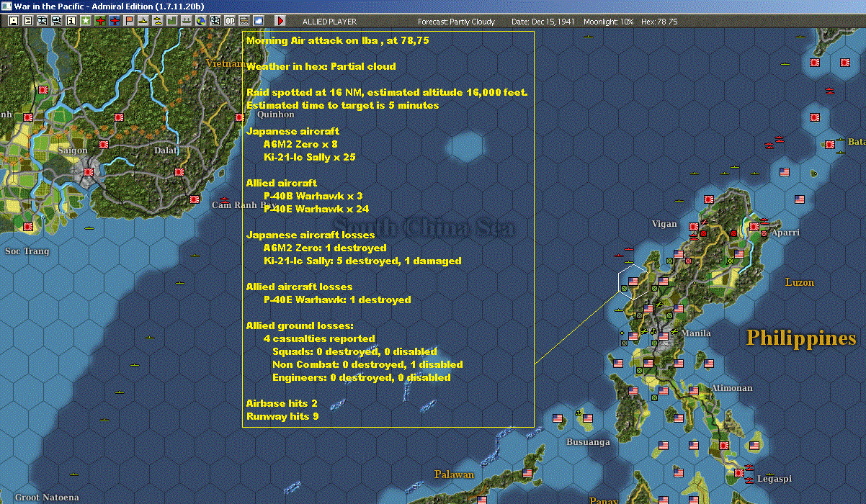This screenshot has width=866, height=504.
Task: Click the 'Moonlight: 10%' status entry
Action: click(609, 22)
